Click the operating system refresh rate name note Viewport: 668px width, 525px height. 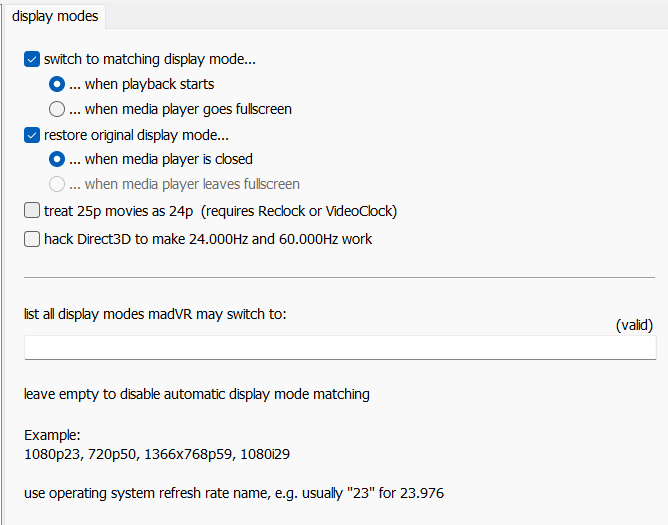pyautogui.click(x=234, y=493)
